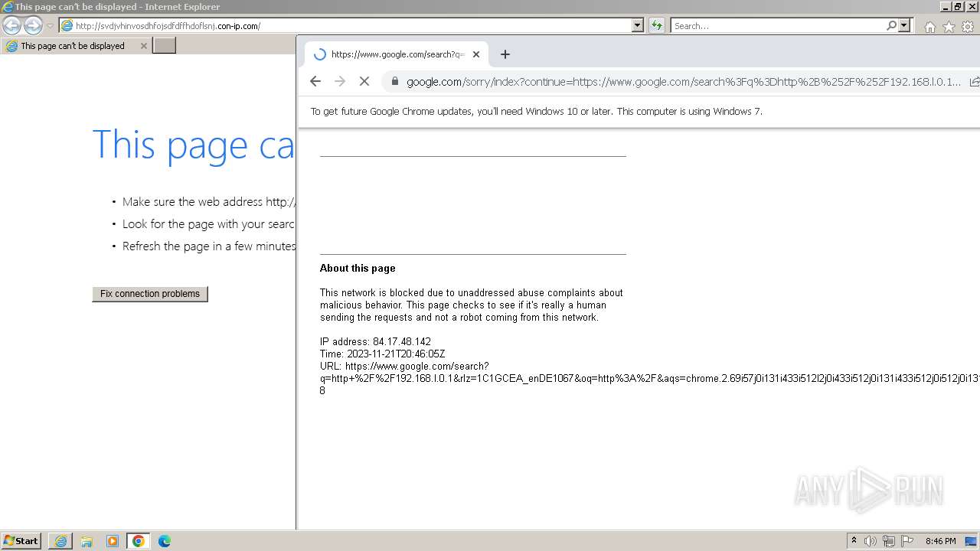Open the IE search provider dropdown arrow
This screenshot has height=551, width=980.
[904, 25]
